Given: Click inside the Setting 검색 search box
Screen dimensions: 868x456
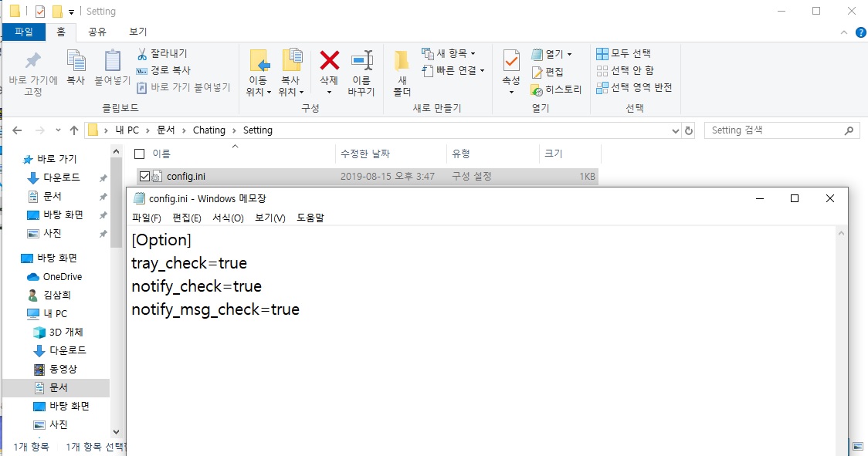Looking at the screenshot, I should click(x=772, y=130).
